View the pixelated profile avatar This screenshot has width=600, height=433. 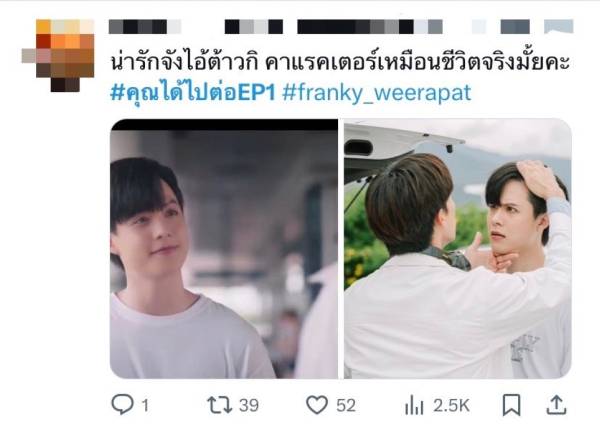(x=58, y=55)
